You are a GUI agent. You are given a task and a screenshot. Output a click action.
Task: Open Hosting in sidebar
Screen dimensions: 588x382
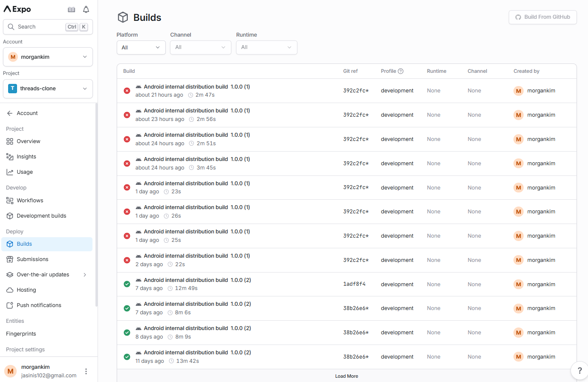pos(47,290)
